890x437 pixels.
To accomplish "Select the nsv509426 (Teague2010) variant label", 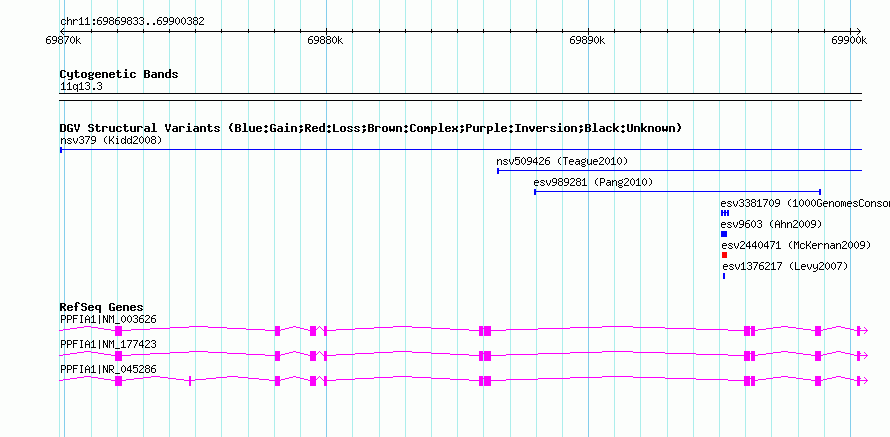I will [x=562, y=161].
